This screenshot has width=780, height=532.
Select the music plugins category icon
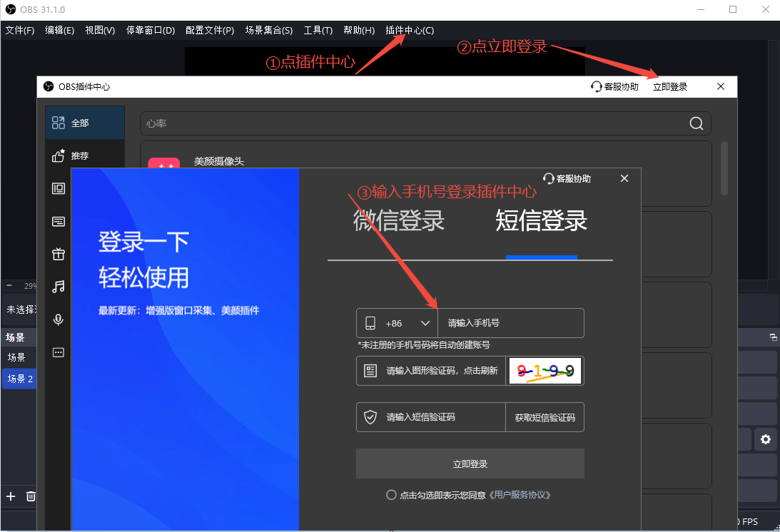pos(58,287)
